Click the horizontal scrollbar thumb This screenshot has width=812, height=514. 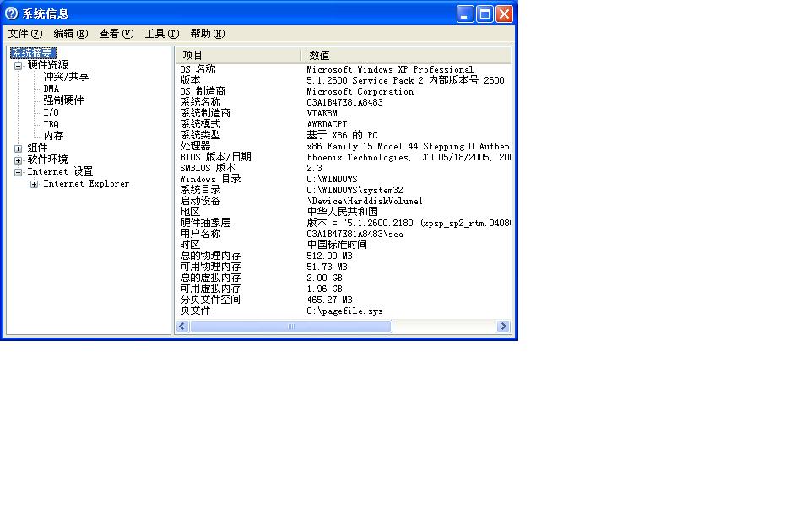tap(291, 326)
